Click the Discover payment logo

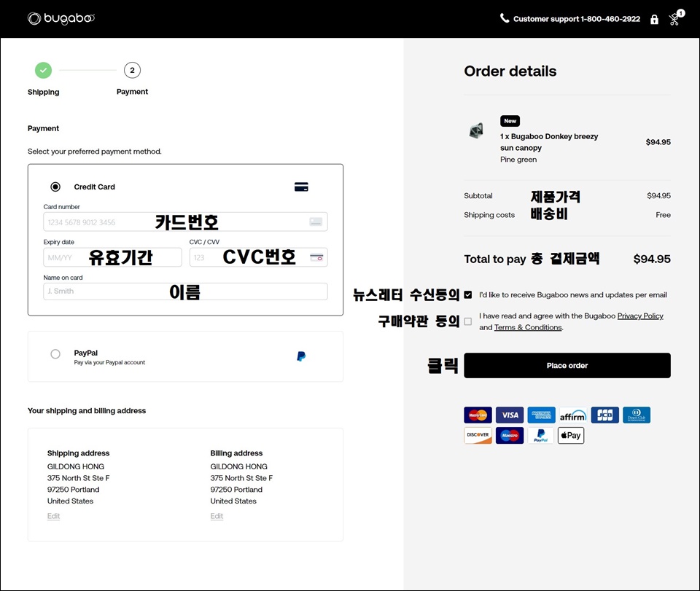[478, 435]
